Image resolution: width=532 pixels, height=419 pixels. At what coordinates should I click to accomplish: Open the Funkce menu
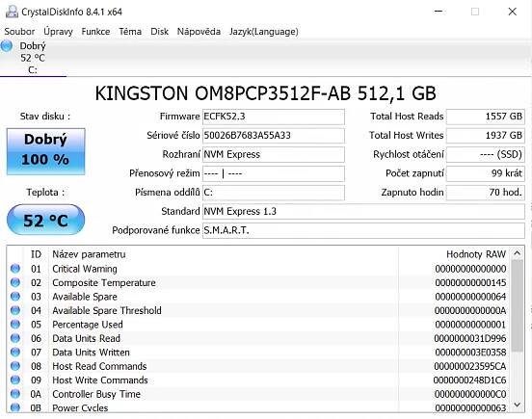[95, 32]
